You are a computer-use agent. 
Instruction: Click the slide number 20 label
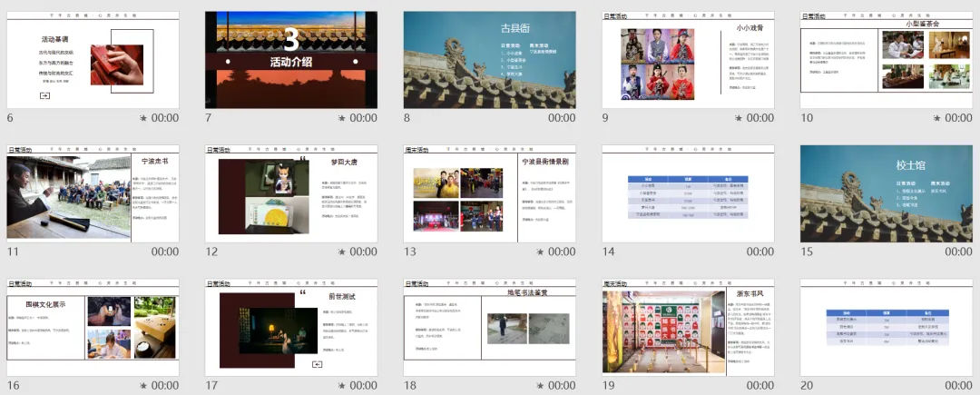807,386
